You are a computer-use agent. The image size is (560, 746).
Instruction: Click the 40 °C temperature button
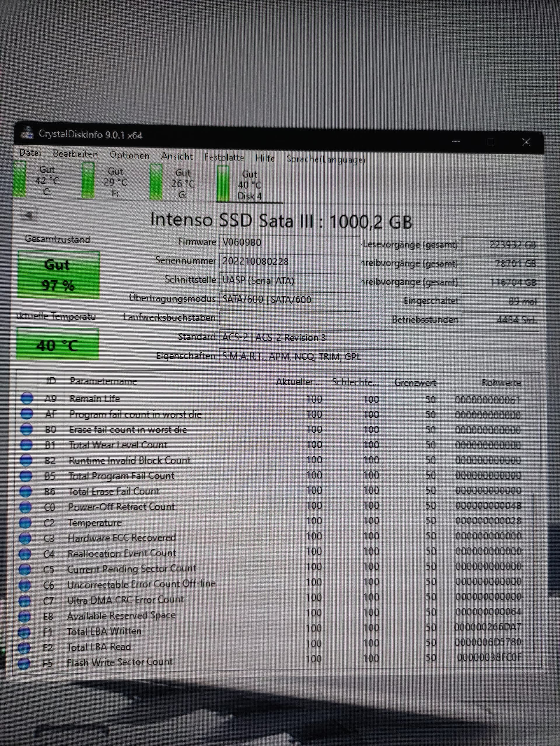[x=58, y=344]
